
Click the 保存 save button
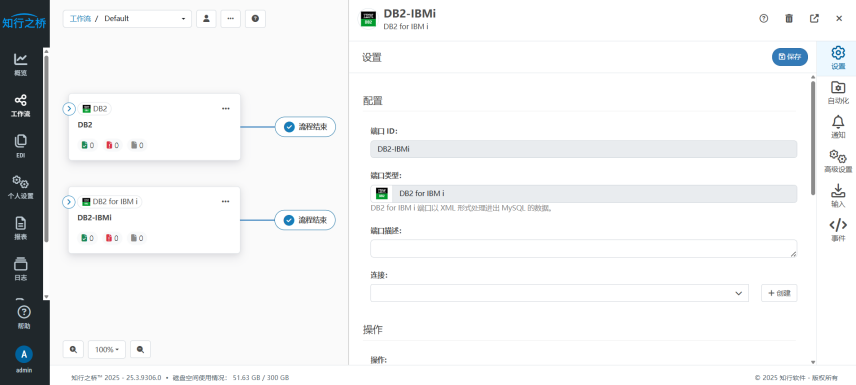(789, 57)
